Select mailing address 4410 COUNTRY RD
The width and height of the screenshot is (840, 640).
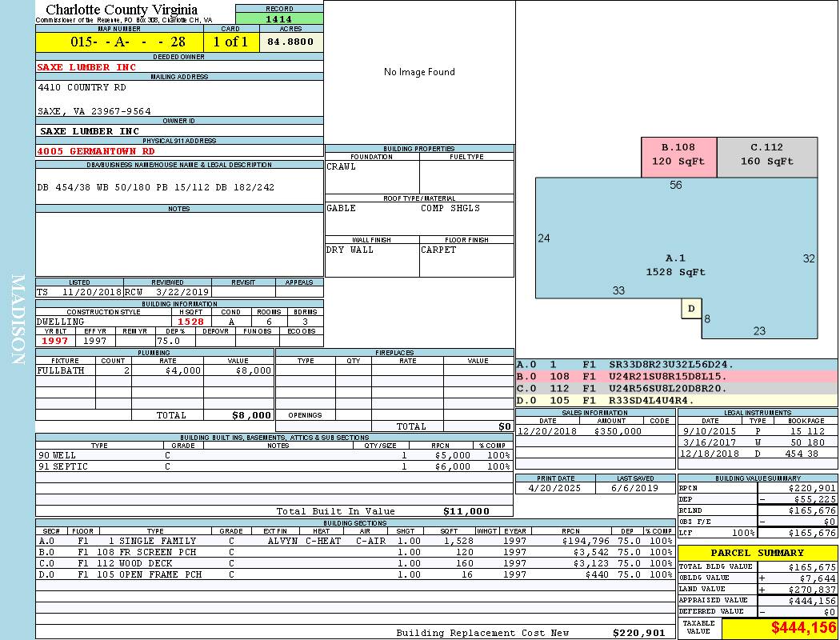(82, 87)
